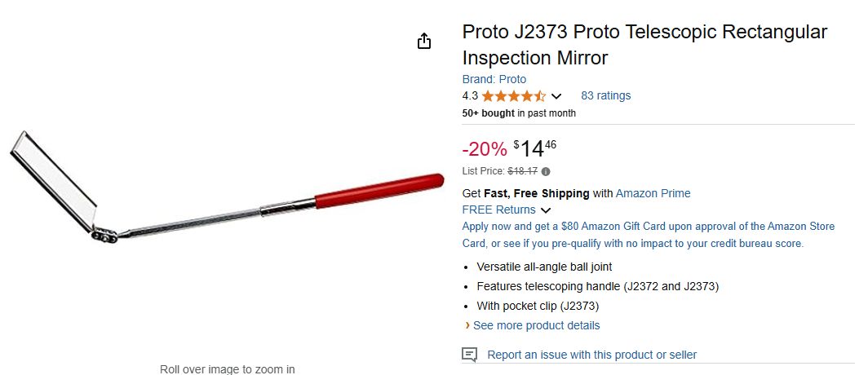Click the FREE Returns link text

(x=498, y=210)
